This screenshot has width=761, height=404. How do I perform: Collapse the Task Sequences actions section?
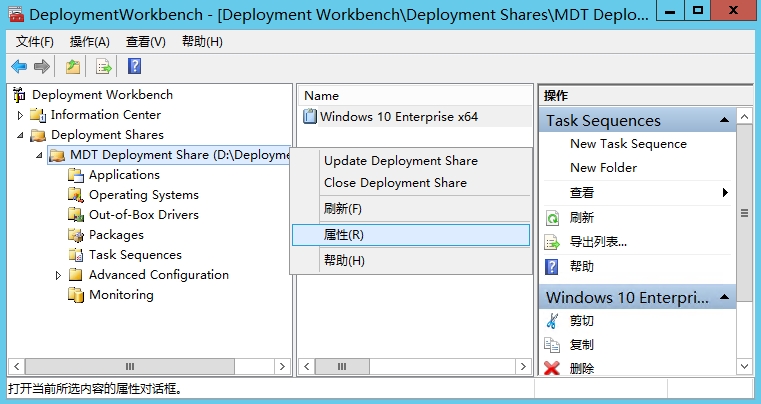pyautogui.click(x=725, y=120)
